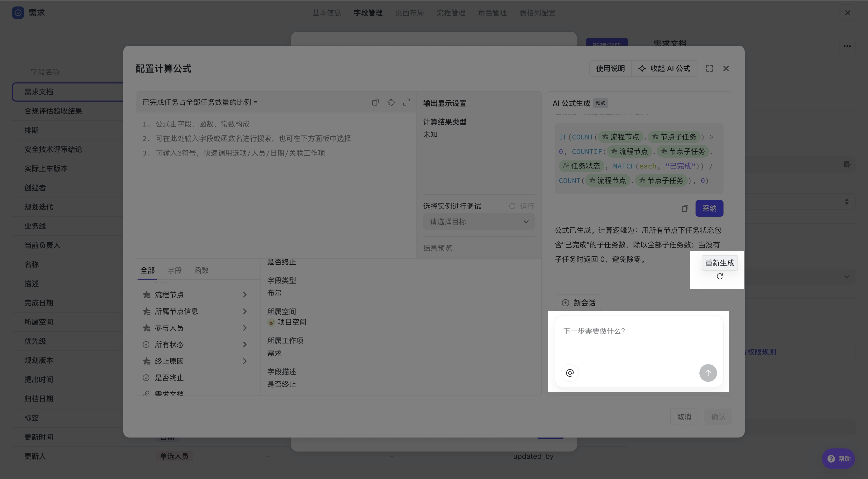Open the 字段管理 top tab

pyautogui.click(x=368, y=13)
